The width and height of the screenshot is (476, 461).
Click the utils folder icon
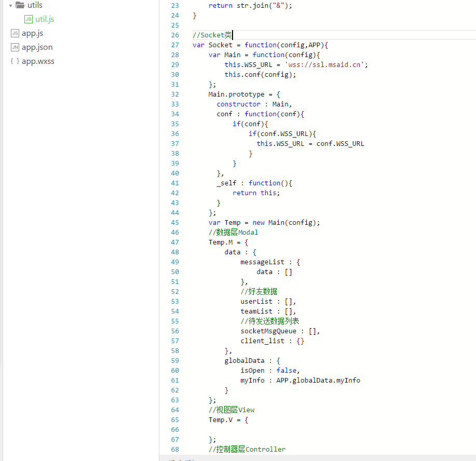tap(20, 5)
